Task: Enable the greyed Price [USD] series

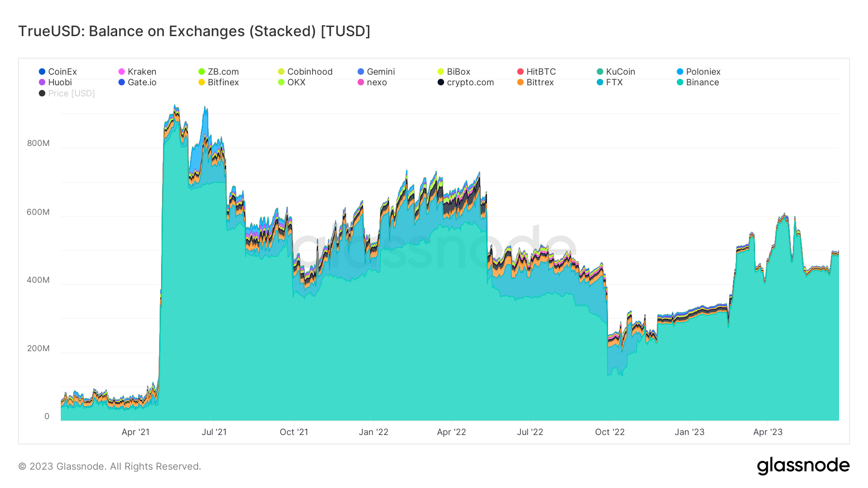Action: pos(67,93)
